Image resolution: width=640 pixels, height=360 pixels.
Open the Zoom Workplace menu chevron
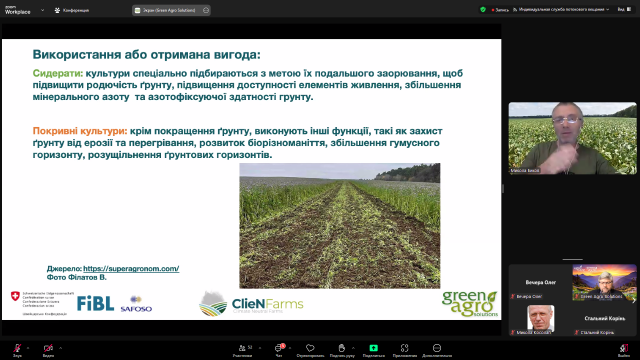42,10
